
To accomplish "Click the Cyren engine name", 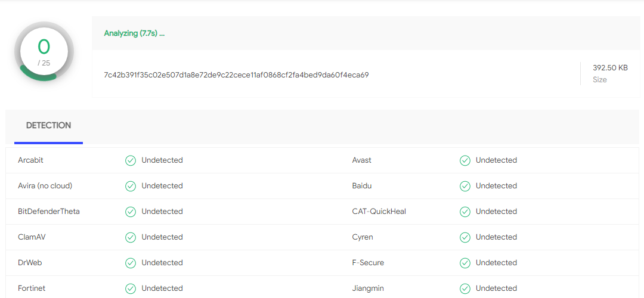I will (363, 237).
